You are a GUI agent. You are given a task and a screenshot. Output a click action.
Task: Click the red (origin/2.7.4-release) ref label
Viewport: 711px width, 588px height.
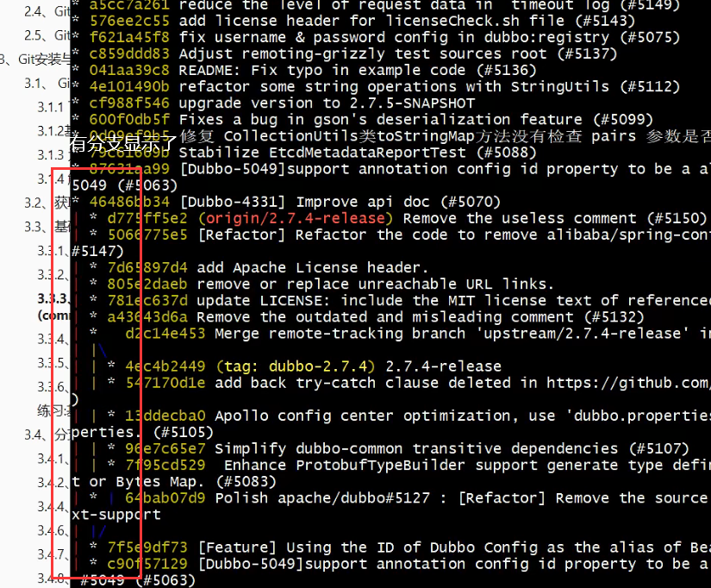(x=296, y=219)
